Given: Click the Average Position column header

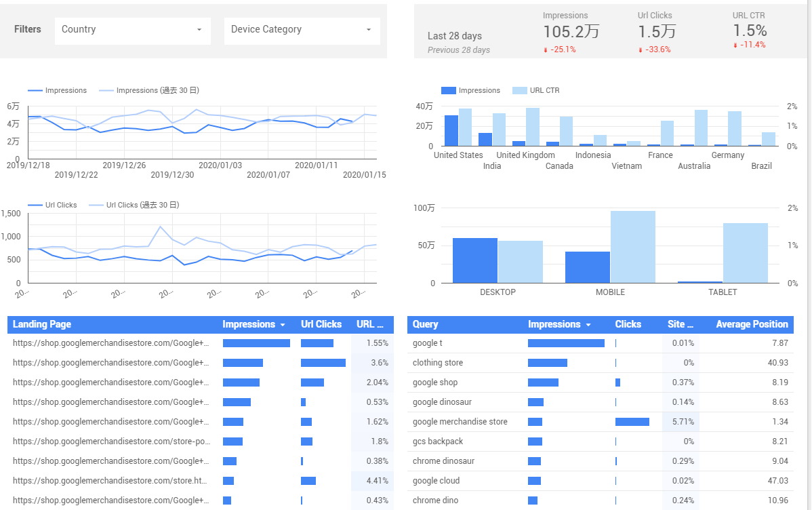Looking at the screenshot, I should [752, 324].
